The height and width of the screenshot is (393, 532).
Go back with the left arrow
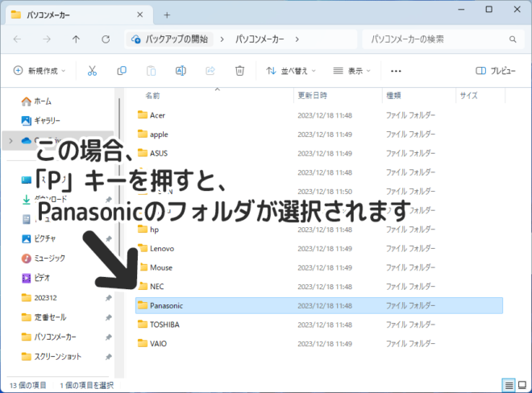(17, 39)
